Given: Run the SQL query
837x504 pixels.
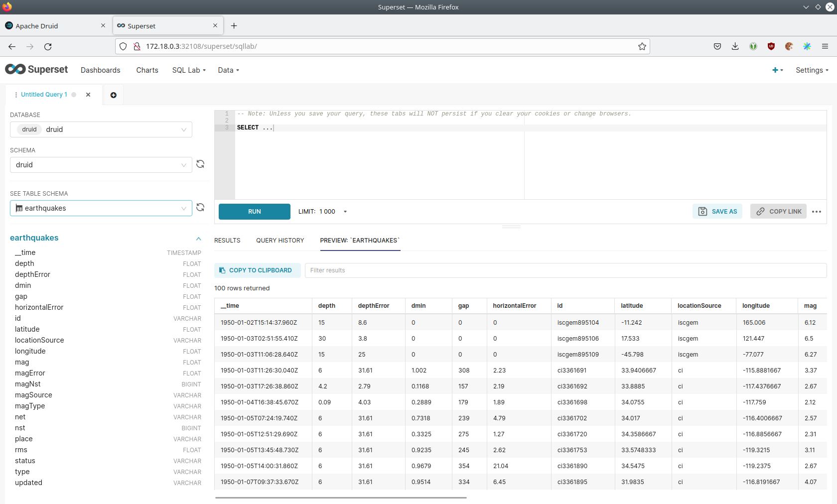Looking at the screenshot, I should click(x=254, y=212).
